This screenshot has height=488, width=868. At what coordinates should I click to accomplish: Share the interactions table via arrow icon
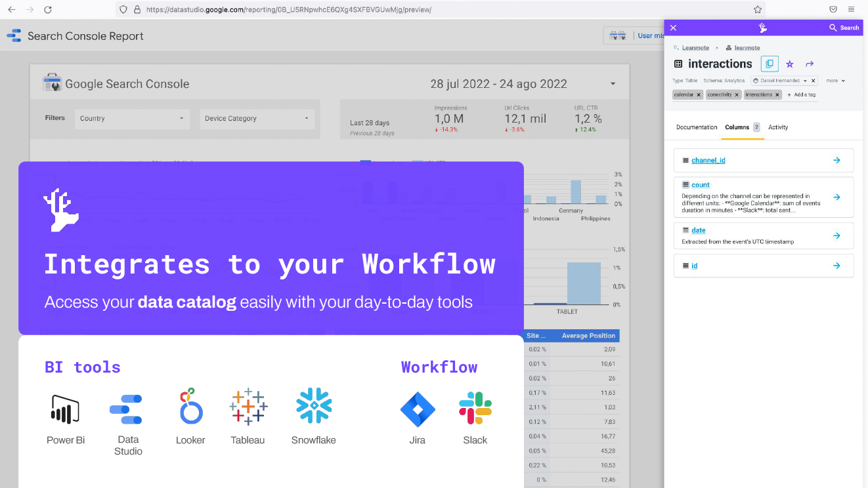810,64
